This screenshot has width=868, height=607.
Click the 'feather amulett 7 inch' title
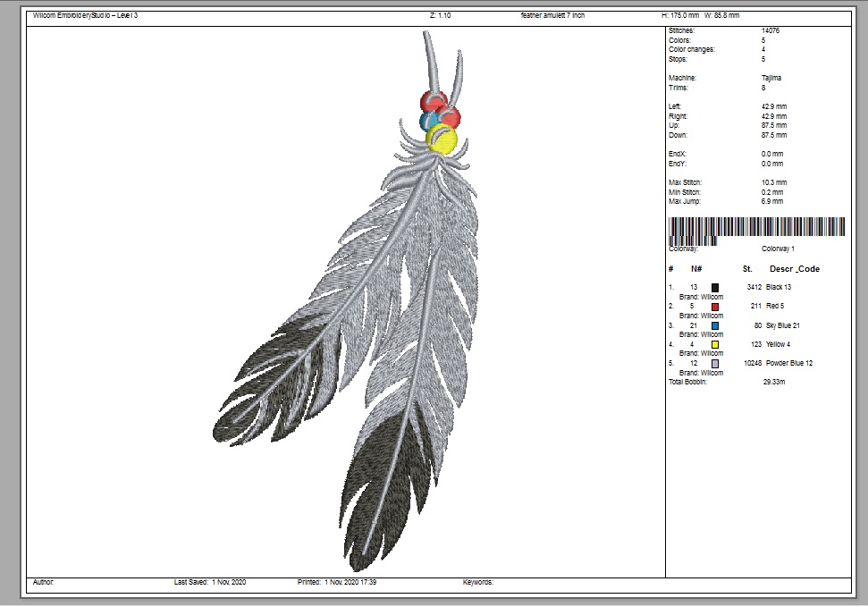coord(552,15)
